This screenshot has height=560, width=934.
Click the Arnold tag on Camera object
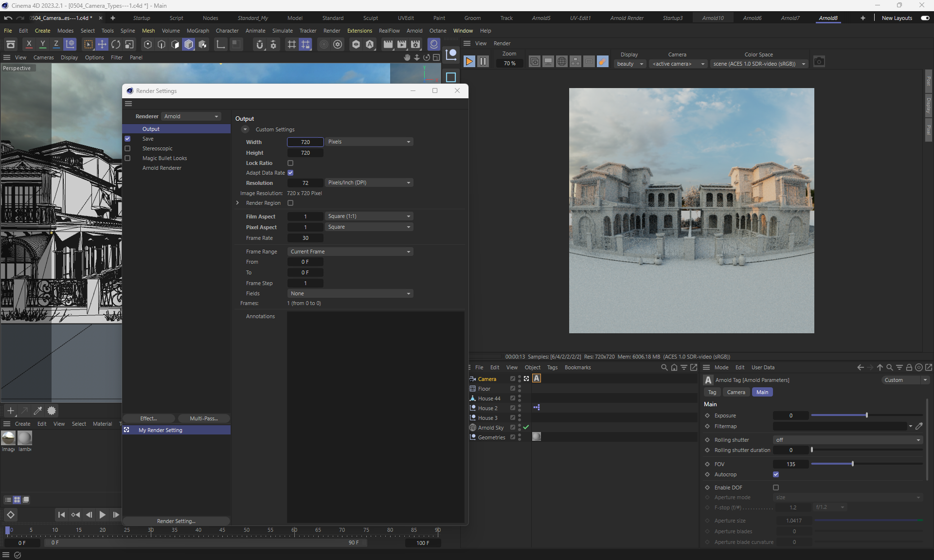point(537,379)
